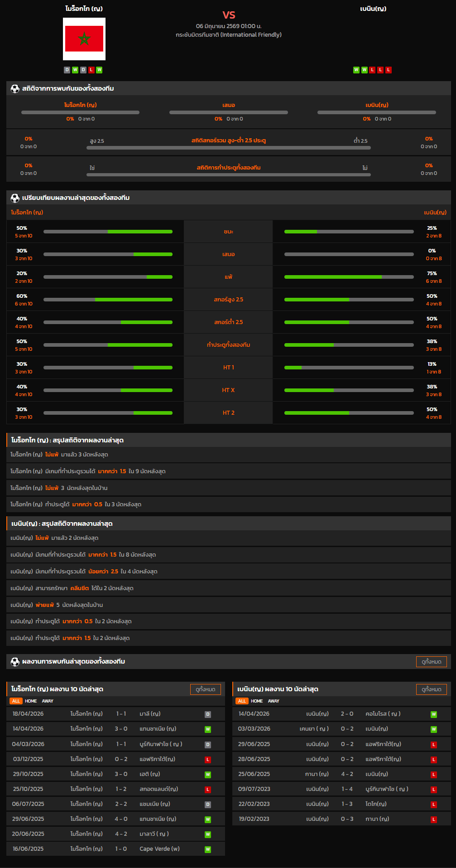Viewport: 456px width, 868px height.
Task: Click score 4 - 2 in กานา versus Benin row
Action: point(347,774)
